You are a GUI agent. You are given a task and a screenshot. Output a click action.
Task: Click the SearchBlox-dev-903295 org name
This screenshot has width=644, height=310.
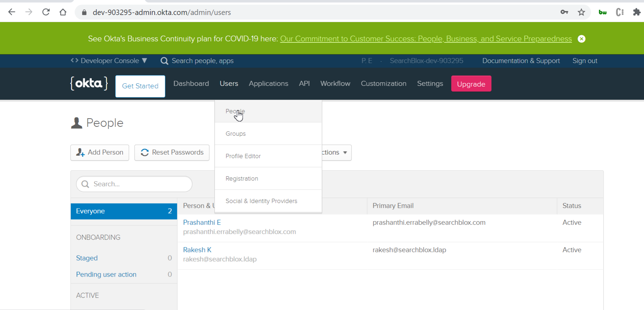pos(426,61)
